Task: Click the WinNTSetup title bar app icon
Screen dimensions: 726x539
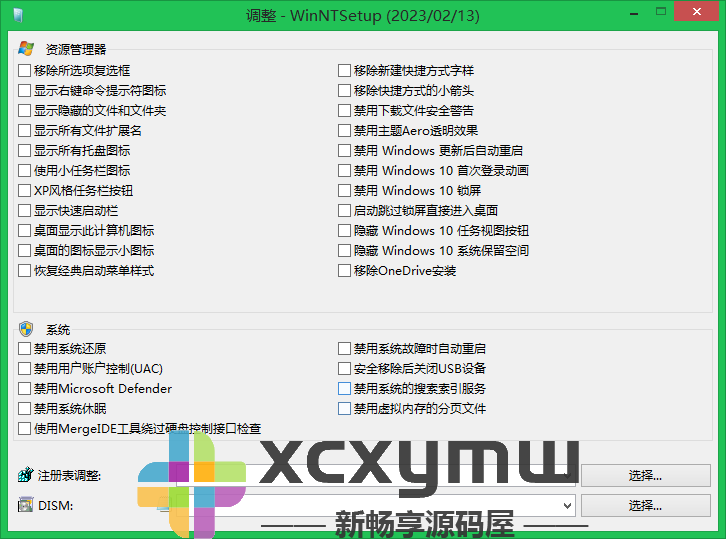Action: (x=18, y=16)
